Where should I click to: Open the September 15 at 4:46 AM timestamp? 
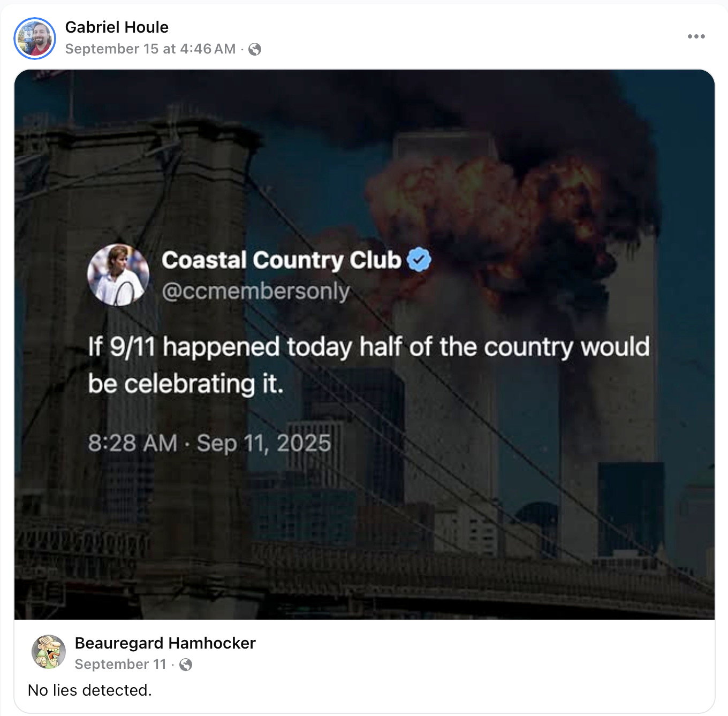(150, 49)
